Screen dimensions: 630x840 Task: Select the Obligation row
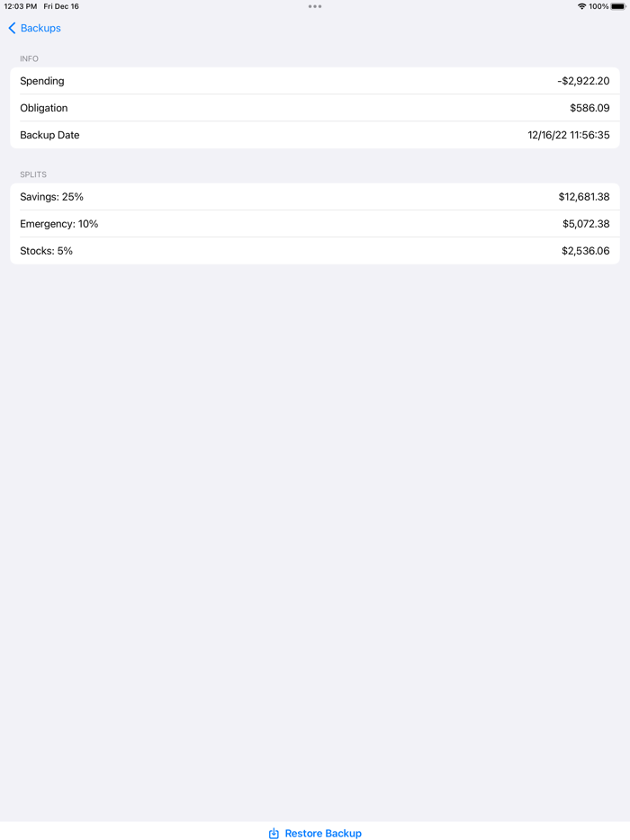click(315, 108)
